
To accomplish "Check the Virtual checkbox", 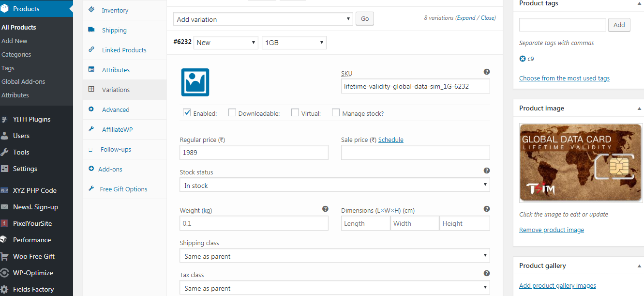I will tap(295, 112).
